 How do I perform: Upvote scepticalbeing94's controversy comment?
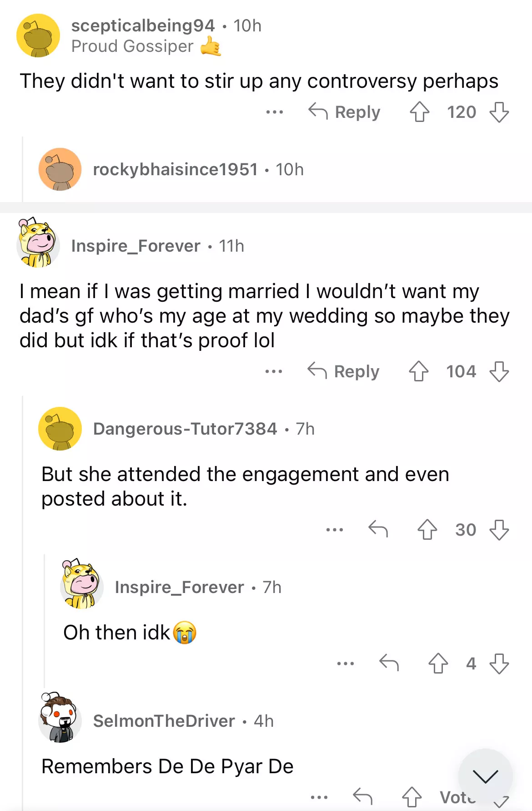coord(419,112)
